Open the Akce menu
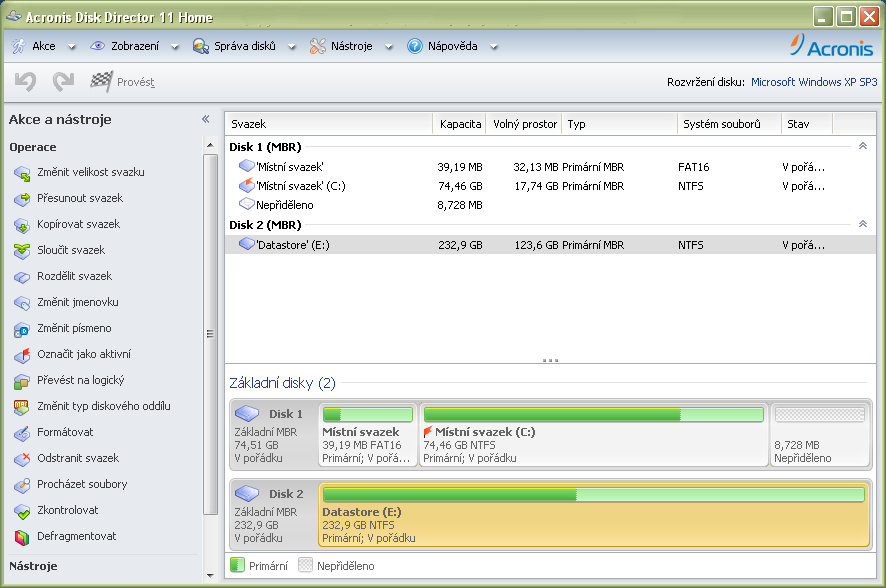The height and width of the screenshot is (588, 886). (x=44, y=46)
